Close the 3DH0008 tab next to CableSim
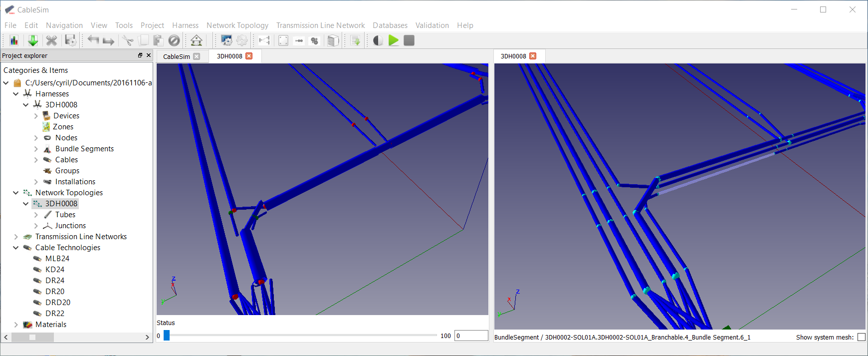Screen dimensions: 868x356 click(x=249, y=56)
